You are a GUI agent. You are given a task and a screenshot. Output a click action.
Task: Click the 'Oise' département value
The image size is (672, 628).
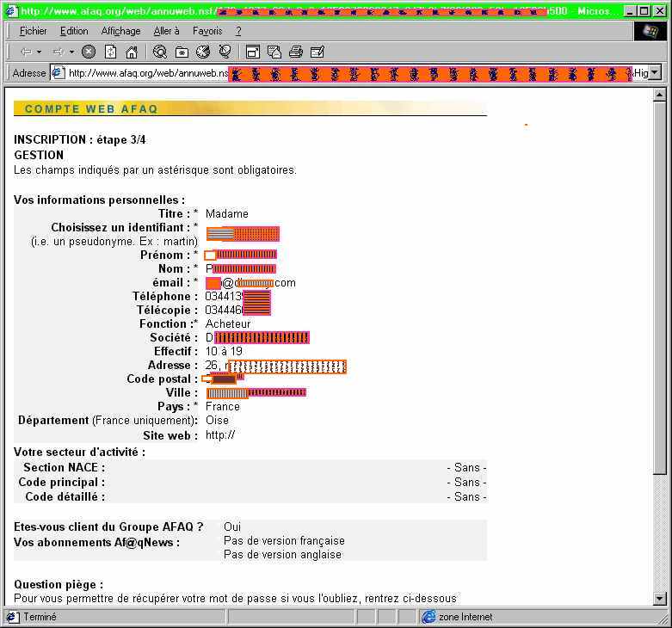tap(217, 420)
